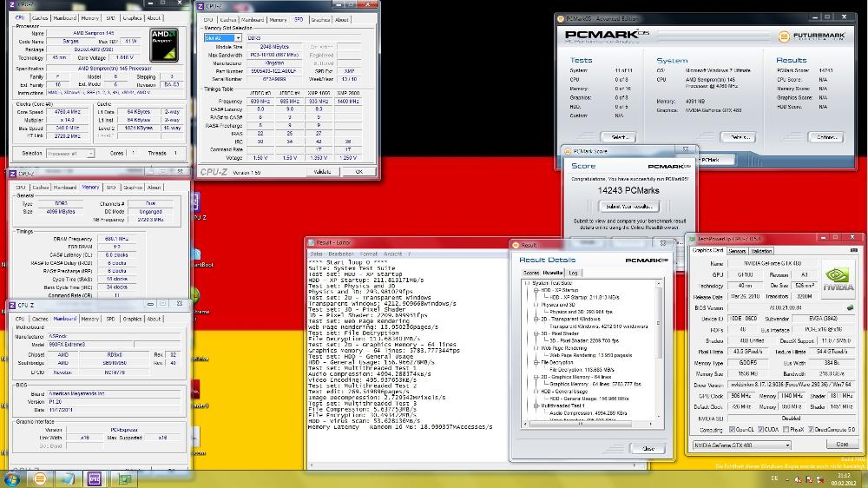Click the PCMark Score dialog title icon
The width and height of the screenshot is (868, 488).
click(x=568, y=151)
